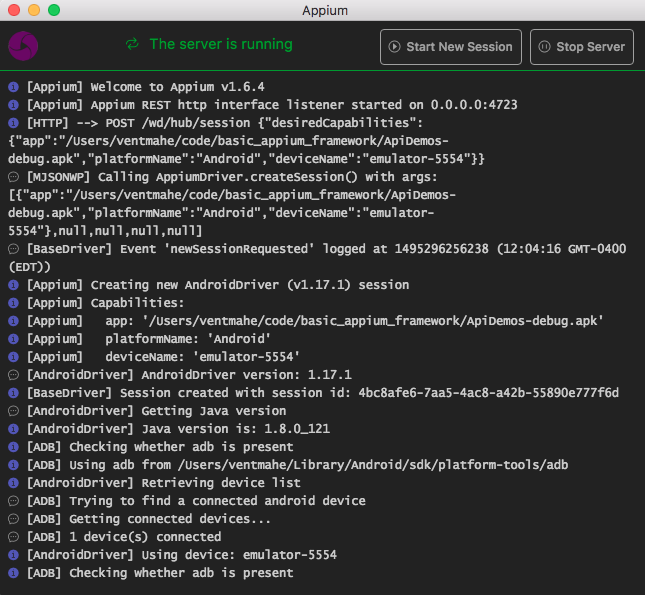Click the 'Using adb from' platform-tools path text

point(319,465)
